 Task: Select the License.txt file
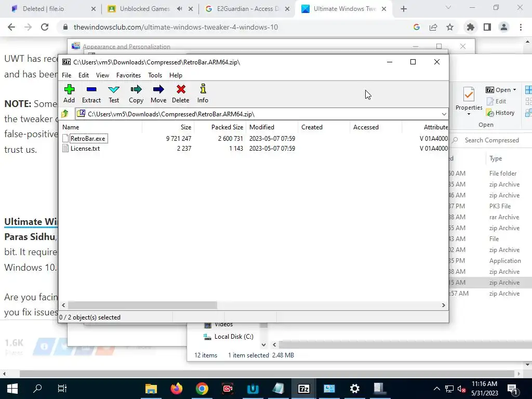click(85, 148)
